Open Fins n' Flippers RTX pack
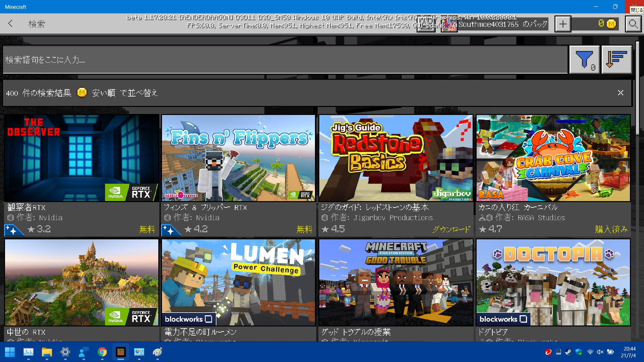The height and width of the screenshot is (362, 644). pos(238,158)
